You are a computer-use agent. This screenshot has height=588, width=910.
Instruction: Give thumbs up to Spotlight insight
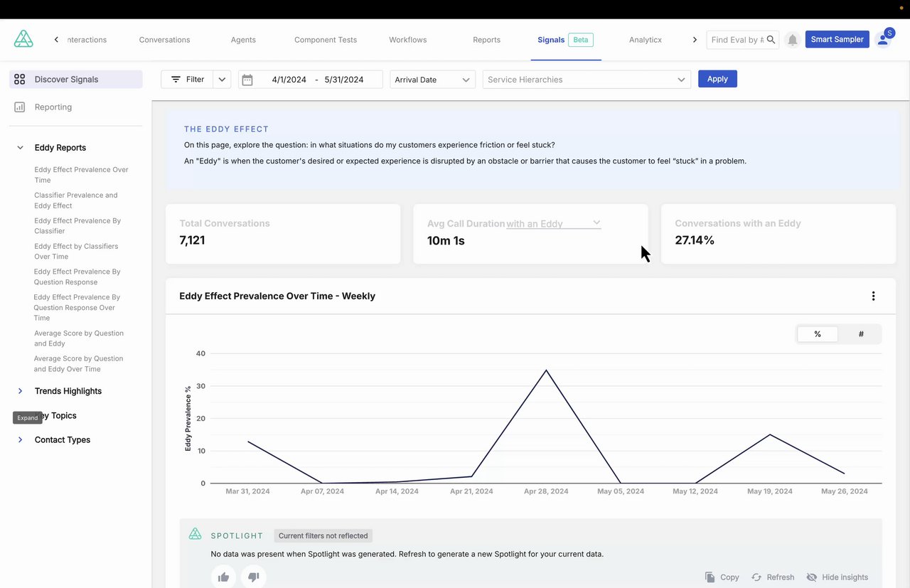(x=223, y=577)
